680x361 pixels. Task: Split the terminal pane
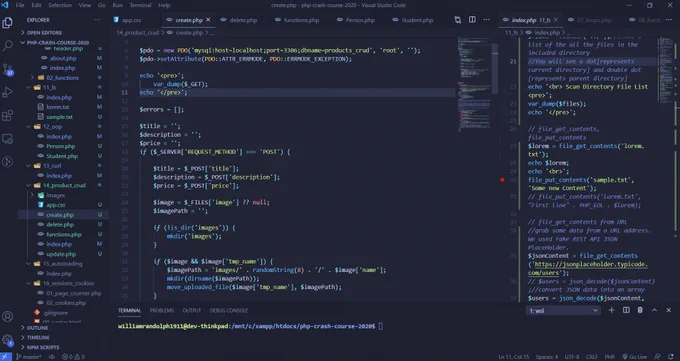pyautogui.click(x=626, y=310)
